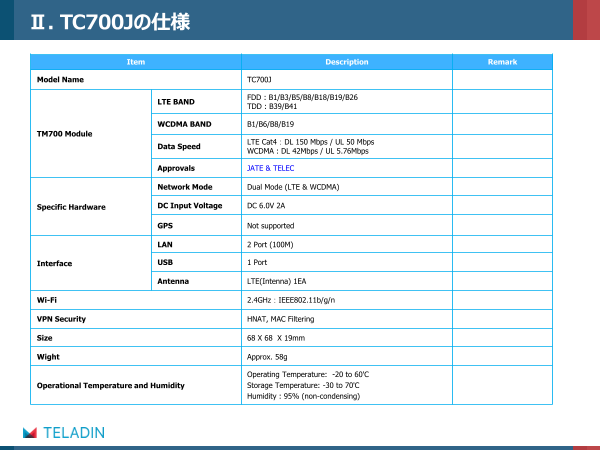Click the TM700 Module cell

coord(64,133)
